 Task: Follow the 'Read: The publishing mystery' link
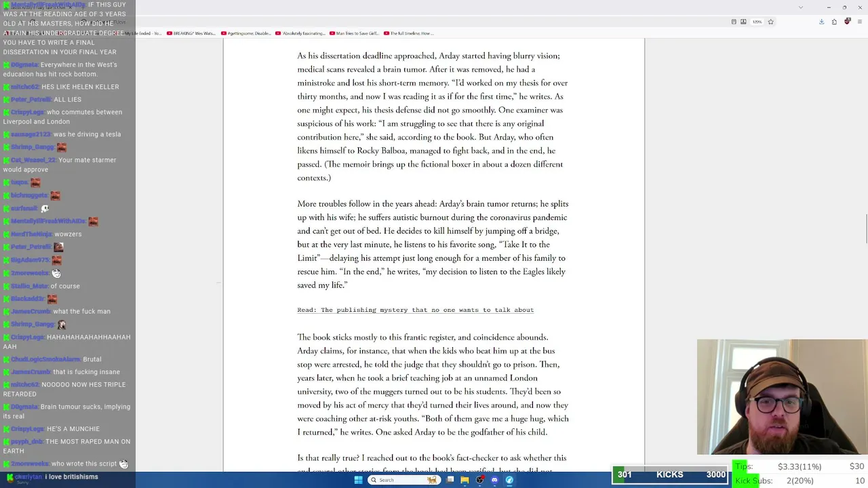pos(416,310)
